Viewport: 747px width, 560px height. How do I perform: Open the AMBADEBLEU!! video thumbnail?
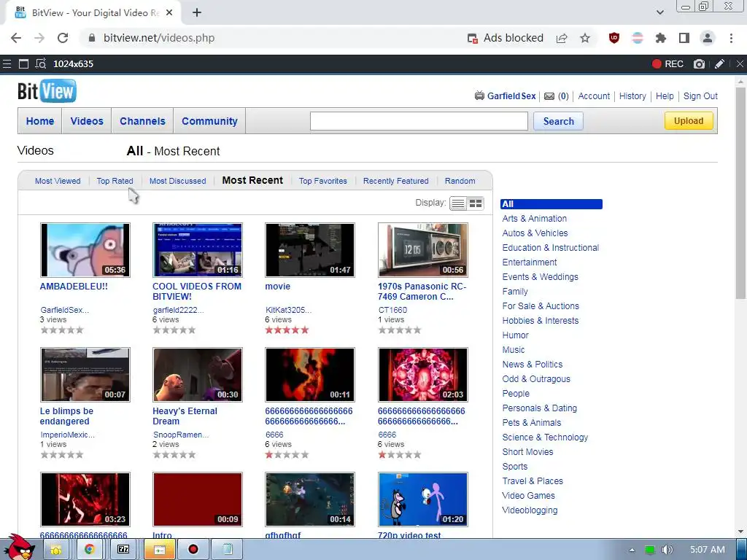coord(85,250)
